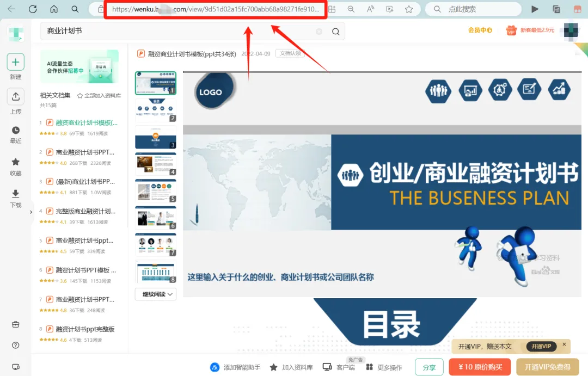Open 商业融资计划书ppt item rated 4.5
Screen dimensions: 588x376
84,241
